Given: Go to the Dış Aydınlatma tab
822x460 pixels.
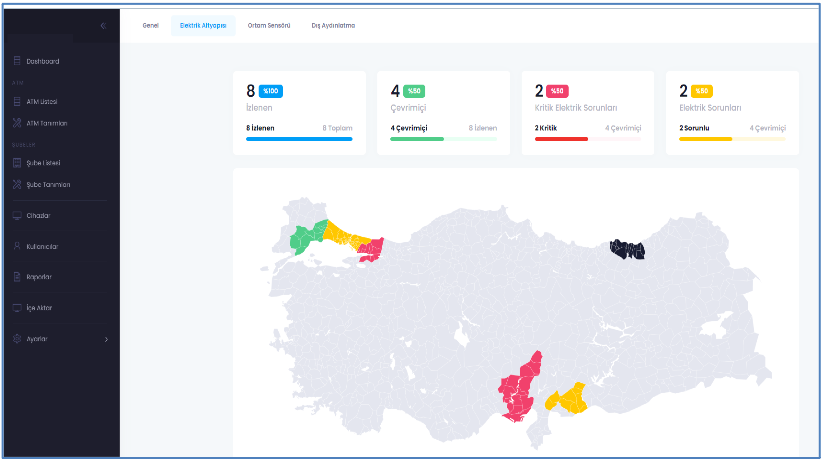Looking at the screenshot, I should [x=333, y=25].
